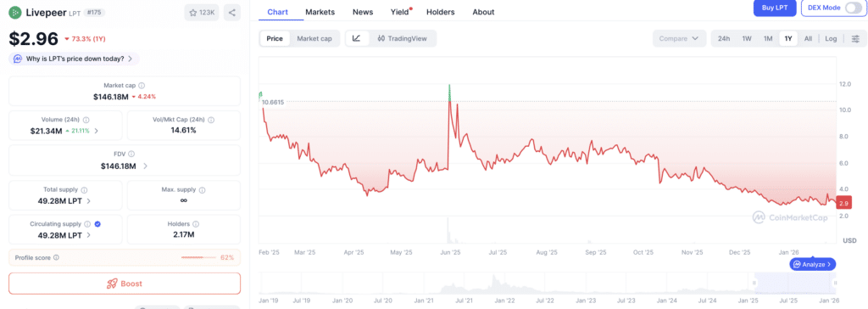Set chart range to 1Y

click(x=788, y=38)
